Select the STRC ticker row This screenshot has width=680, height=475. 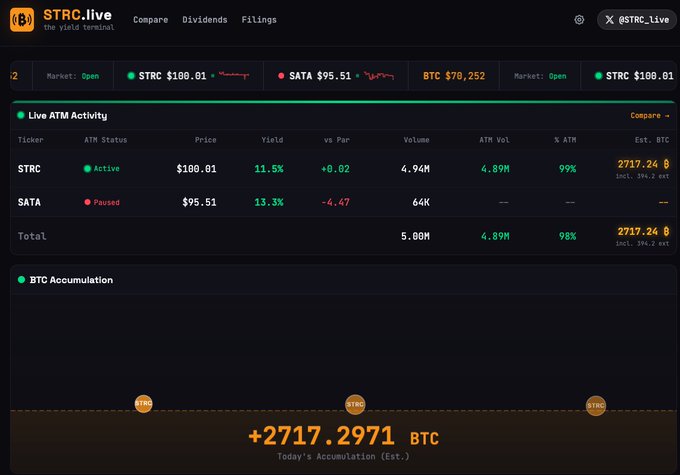coord(30,169)
